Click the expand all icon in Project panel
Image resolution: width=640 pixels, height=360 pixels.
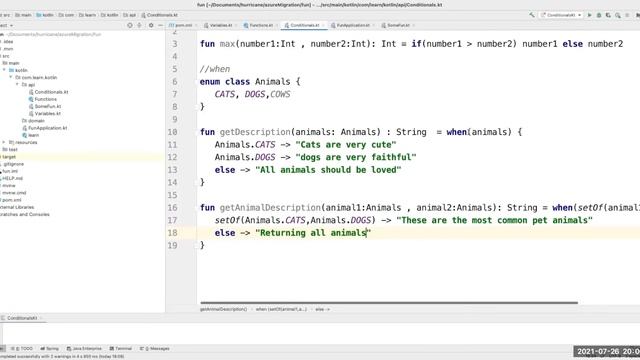139,25
